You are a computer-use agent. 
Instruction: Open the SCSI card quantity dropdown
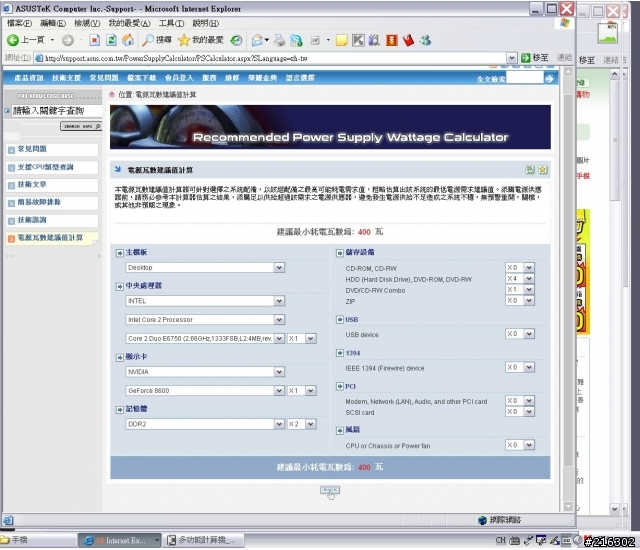pyautogui.click(x=520, y=412)
